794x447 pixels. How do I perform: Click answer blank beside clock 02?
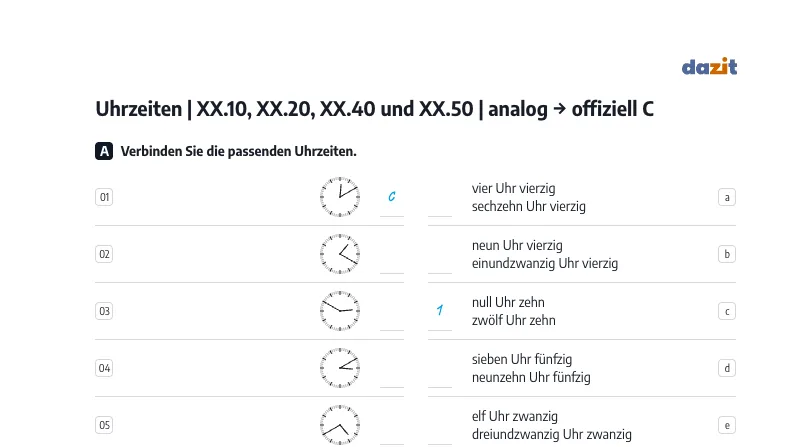[392, 262]
